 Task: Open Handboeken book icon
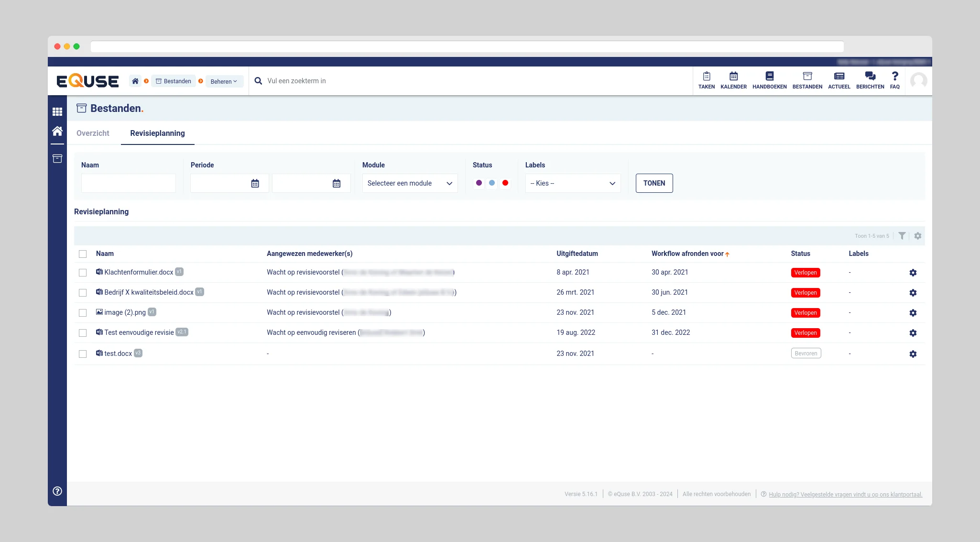click(769, 77)
